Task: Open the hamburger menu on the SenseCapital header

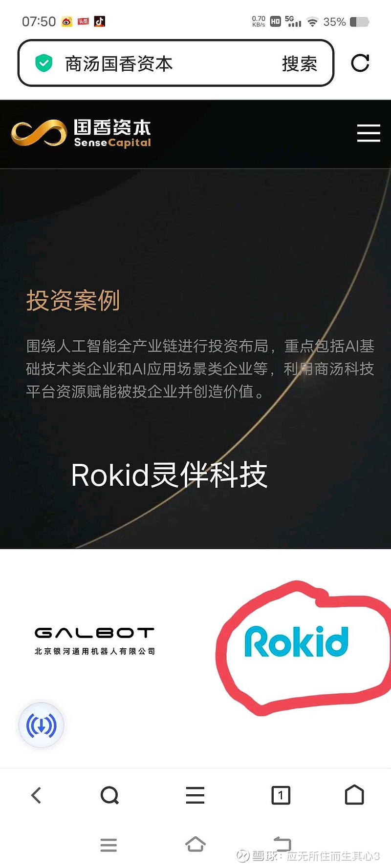Action: click(x=369, y=133)
